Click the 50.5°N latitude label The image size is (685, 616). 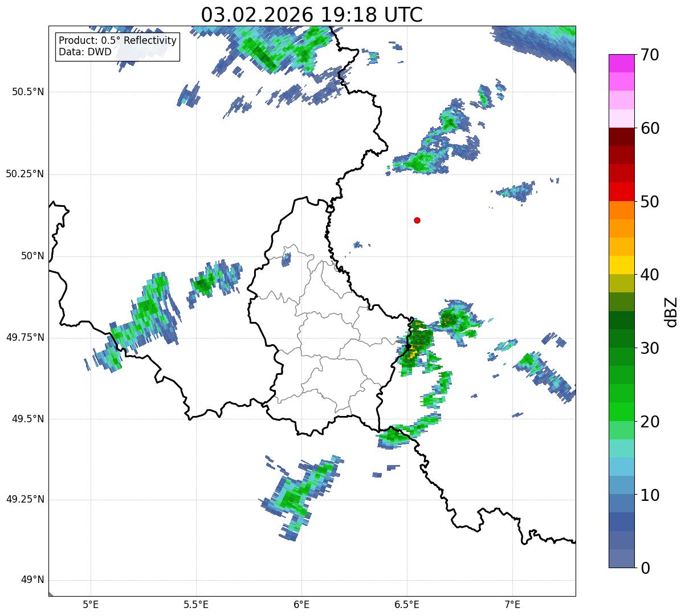pos(28,92)
